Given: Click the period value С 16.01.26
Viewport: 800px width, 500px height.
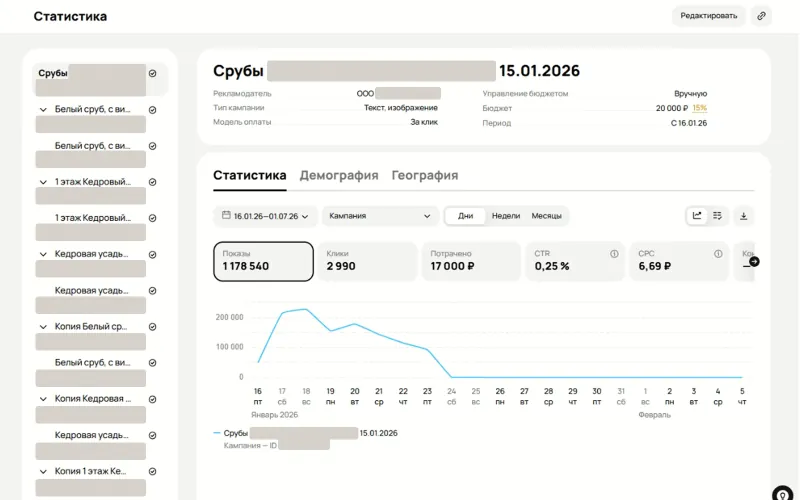Looking at the screenshot, I should (689, 123).
